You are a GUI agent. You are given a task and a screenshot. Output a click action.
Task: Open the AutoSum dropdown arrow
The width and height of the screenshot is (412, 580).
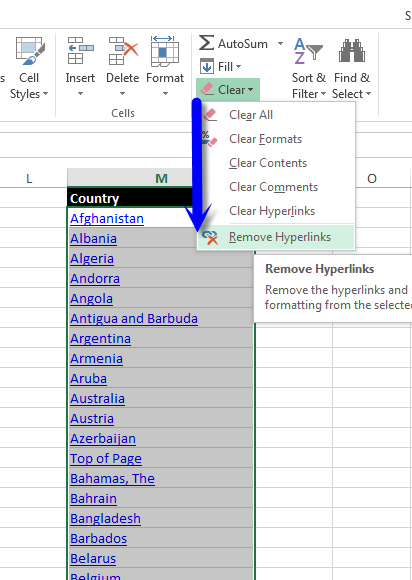click(x=280, y=44)
